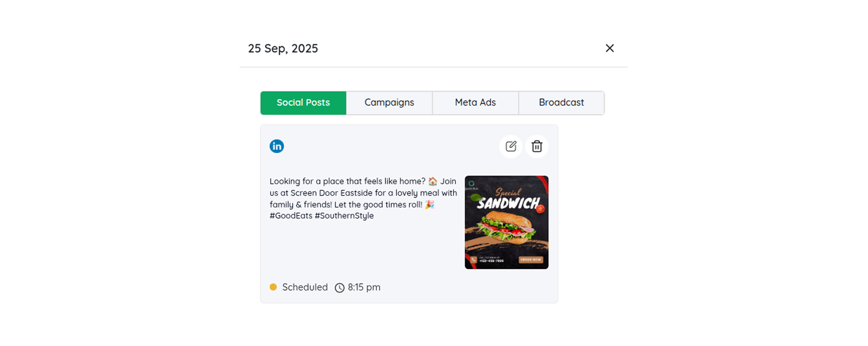
Task: Click the yellow Scheduled status dot
Action: click(x=273, y=287)
